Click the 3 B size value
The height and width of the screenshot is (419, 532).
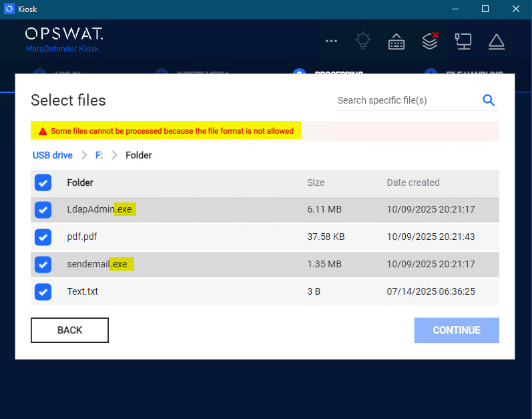point(314,291)
